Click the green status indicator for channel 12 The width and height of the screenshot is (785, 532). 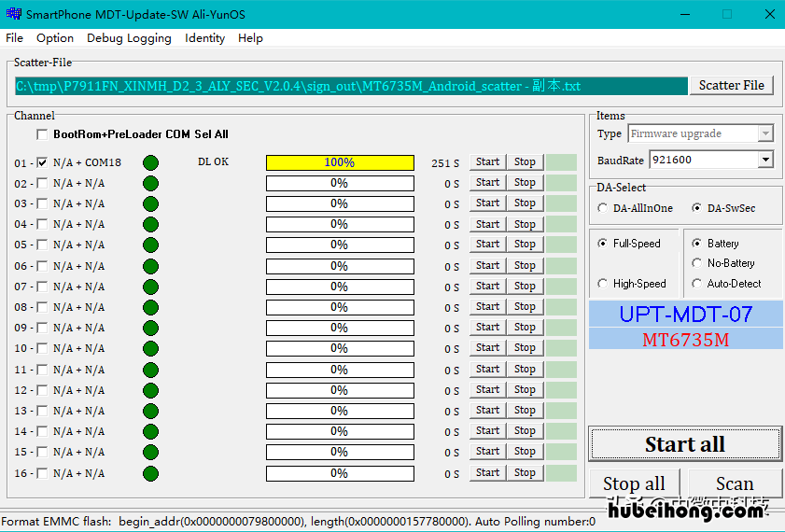click(150, 390)
